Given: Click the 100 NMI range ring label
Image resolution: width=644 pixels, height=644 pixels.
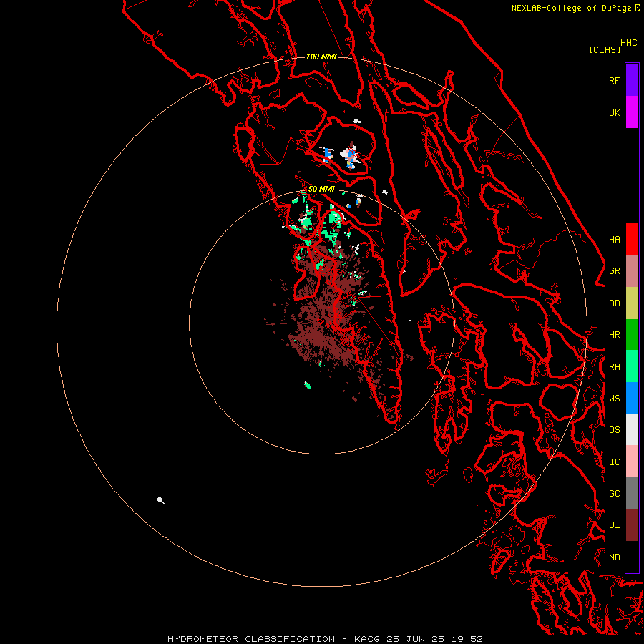Looking at the screenshot, I should (321, 57).
